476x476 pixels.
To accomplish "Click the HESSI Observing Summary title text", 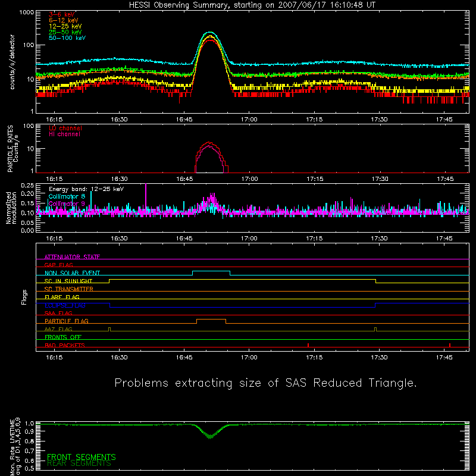I will pyautogui.click(x=252, y=5).
